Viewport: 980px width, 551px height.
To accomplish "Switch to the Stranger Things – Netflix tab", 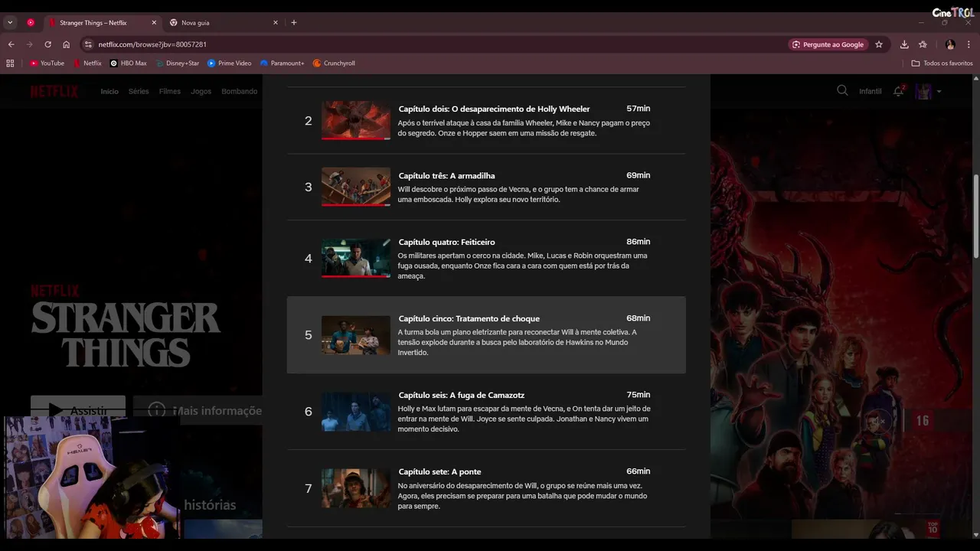I will (x=102, y=23).
